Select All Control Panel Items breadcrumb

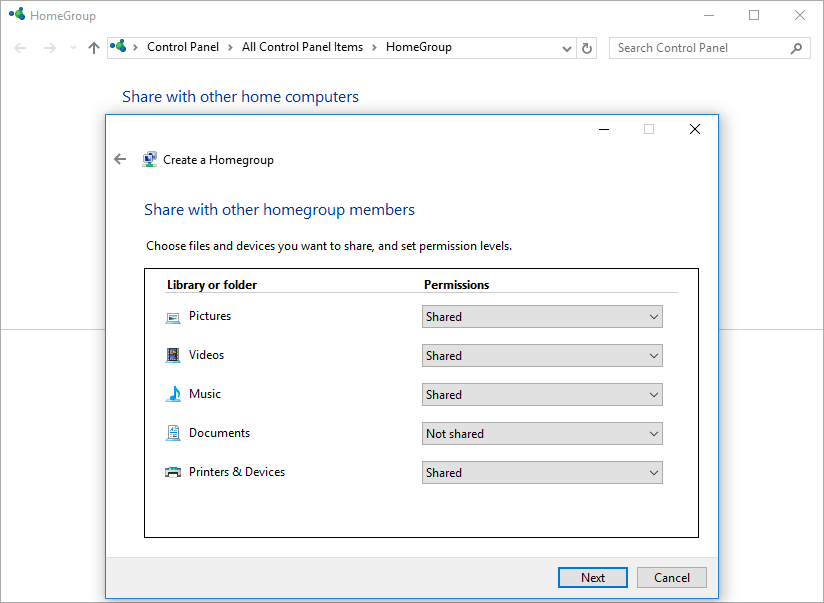pos(302,47)
